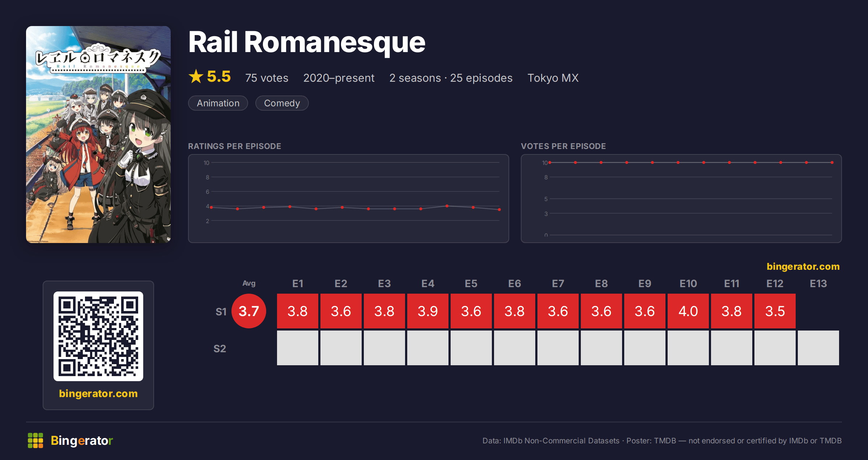The width and height of the screenshot is (868, 460).
Task: Click the empty S2 E1 cell
Action: [298, 348]
